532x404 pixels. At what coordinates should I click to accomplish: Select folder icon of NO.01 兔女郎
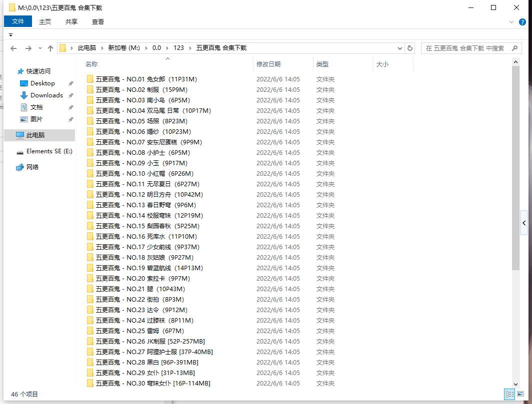90,79
